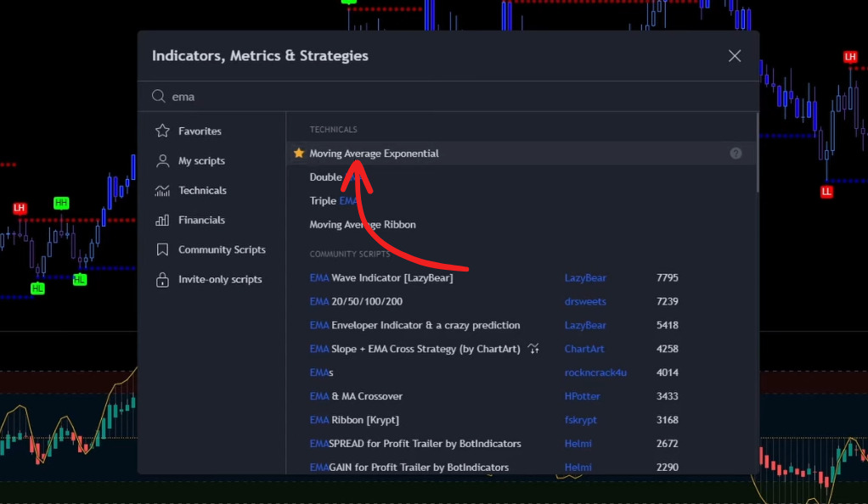The image size is (868, 504).
Task: Open the Favorites section
Action: [x=200, y=132]
